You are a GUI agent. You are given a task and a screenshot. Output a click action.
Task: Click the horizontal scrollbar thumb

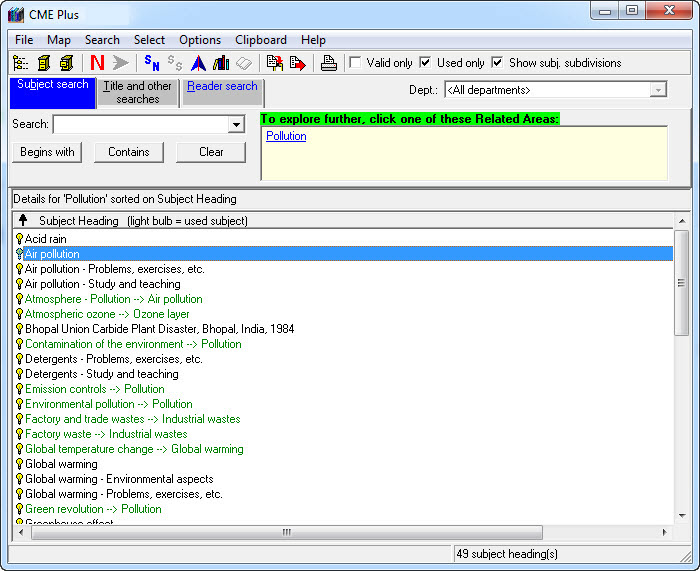pyautogui.click(x=286, y=532)
